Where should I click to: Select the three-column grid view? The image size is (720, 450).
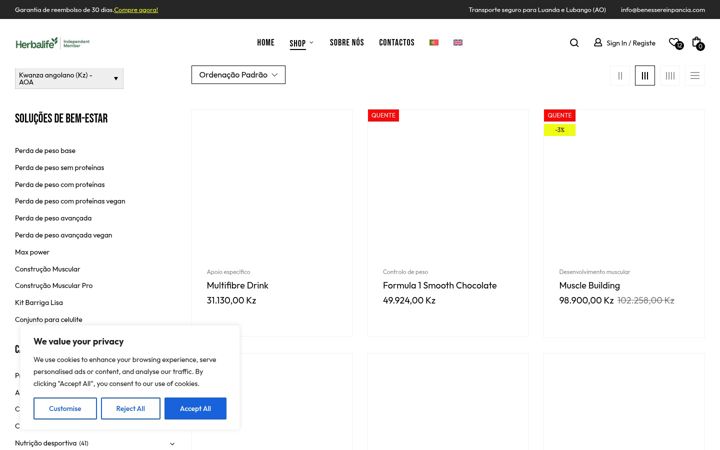tap(645, 76)
